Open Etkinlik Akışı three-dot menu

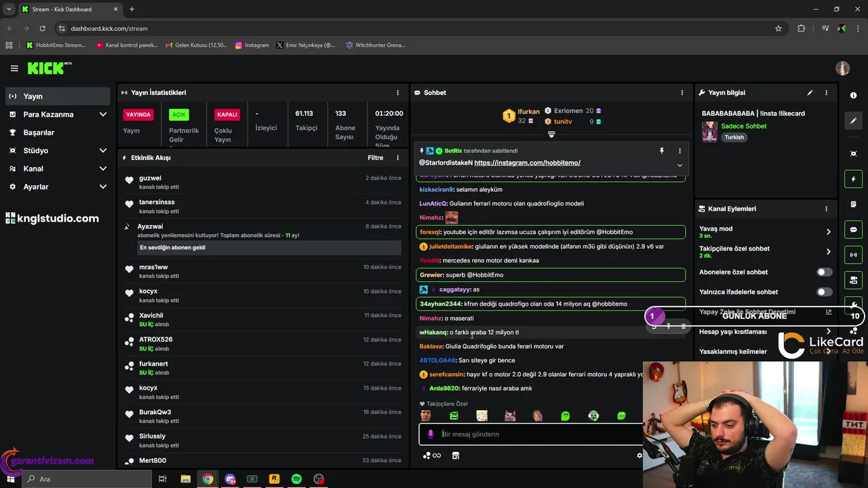pyautogui.click(x=398, y=158)
